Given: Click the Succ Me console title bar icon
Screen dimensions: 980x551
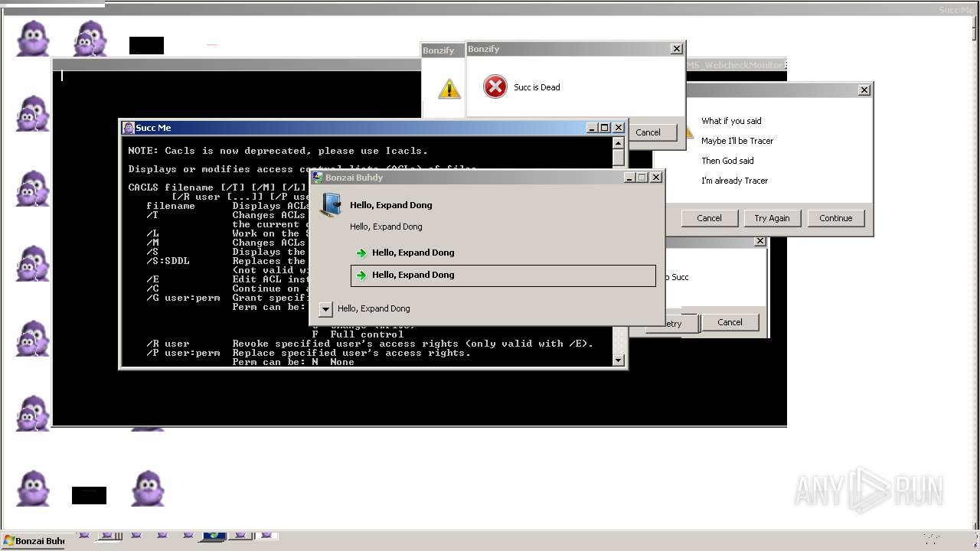Looking at the screenshot, I should click(x=129, y=128).
